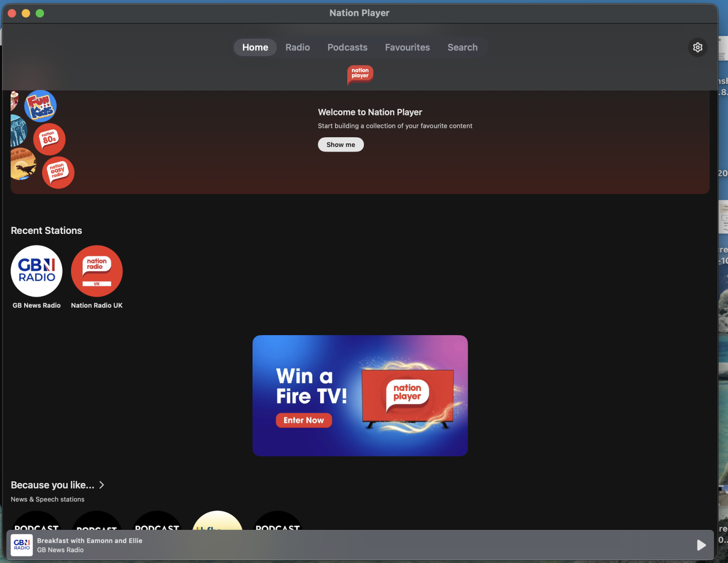Viewport: 728px width, 563px height.
Task: Click News & Speech stations subtitle
Action: [48, 499]
